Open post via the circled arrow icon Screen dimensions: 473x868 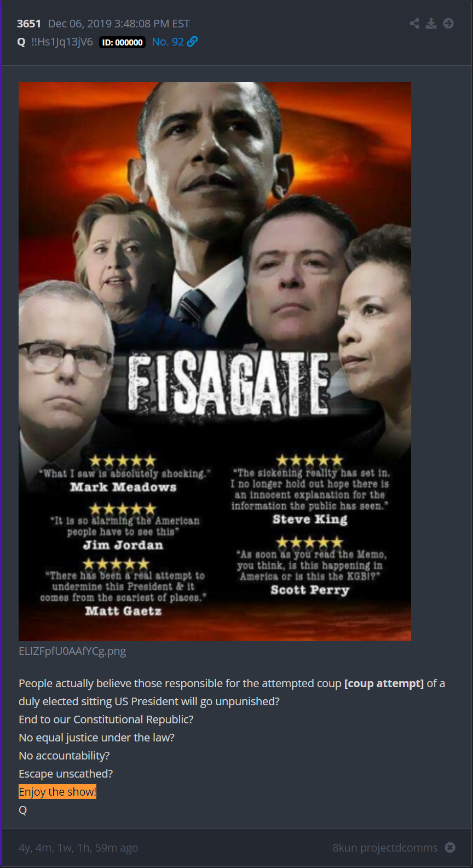[448, 23]
